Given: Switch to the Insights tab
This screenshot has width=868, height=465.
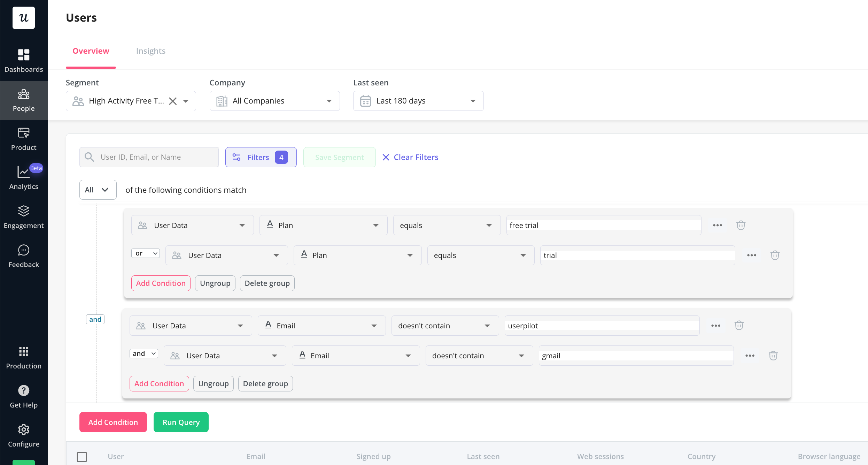Looking at the screenshot, I should [x=150, y=51].
